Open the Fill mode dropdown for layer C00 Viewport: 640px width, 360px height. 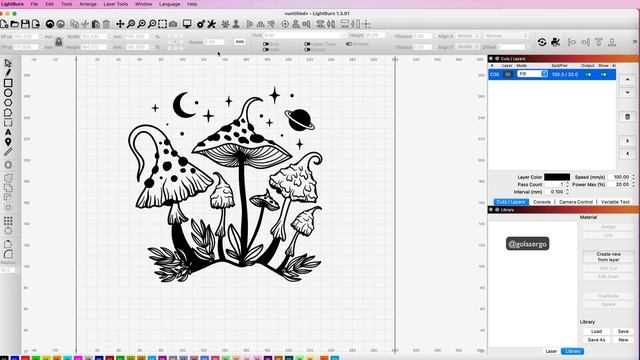pyautogui.click(x=532, y=74)
